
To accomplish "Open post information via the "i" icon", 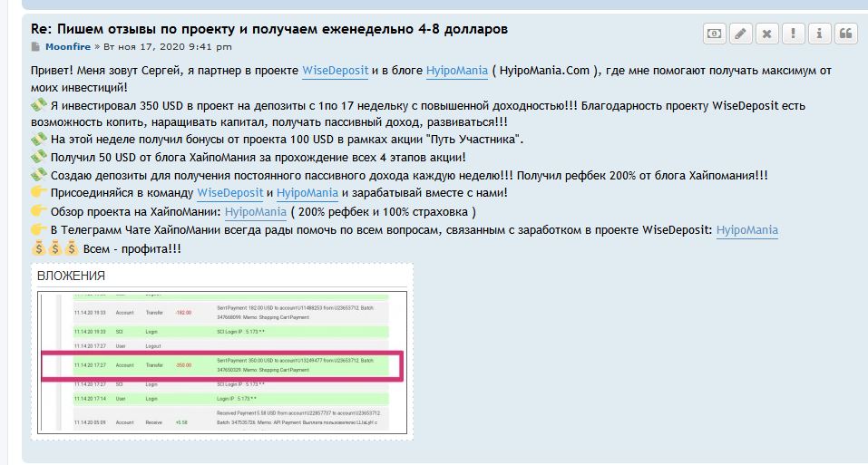I will (820, 34).
